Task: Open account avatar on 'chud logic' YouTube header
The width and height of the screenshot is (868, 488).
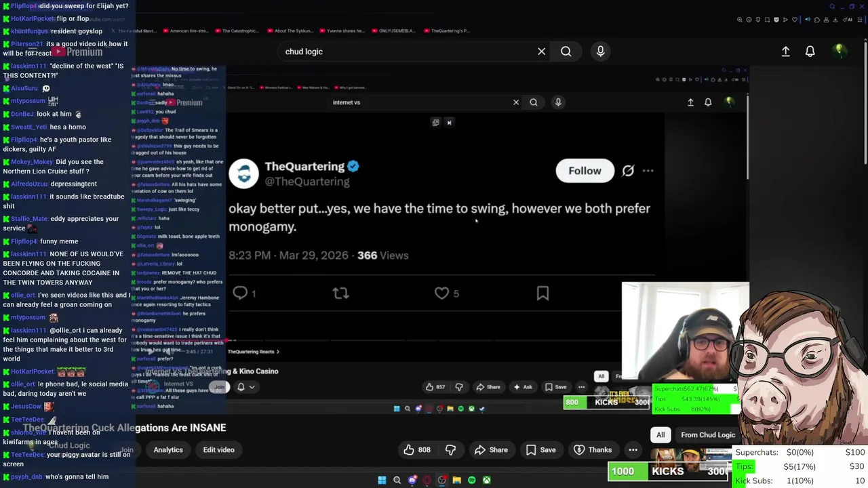Action: (x=839, y=51)
